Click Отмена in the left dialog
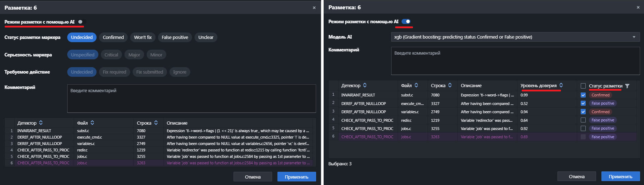 tap(252, 177)
